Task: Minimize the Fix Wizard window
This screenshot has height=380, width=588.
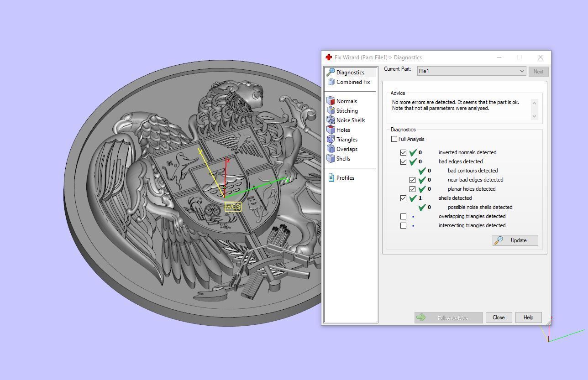Action: [499, 57]
